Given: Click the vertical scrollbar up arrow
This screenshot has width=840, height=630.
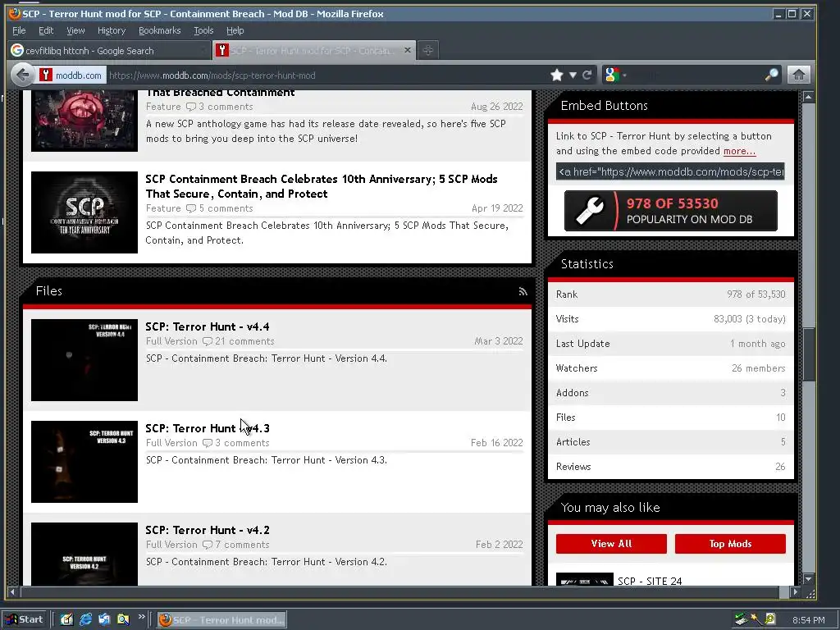Looking at the screenshot, I should pyautogui.click(x=808, y=97).
